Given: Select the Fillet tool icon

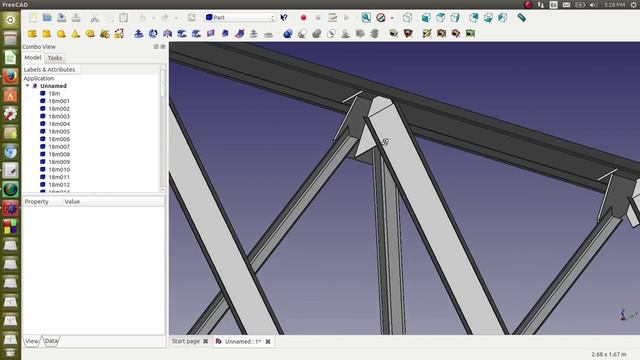Looking at the screenshot, I should (x=182, y=33).
